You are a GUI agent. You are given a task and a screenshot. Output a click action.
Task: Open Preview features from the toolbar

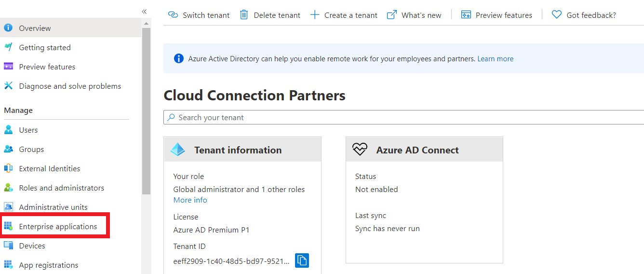coord(497,15)
